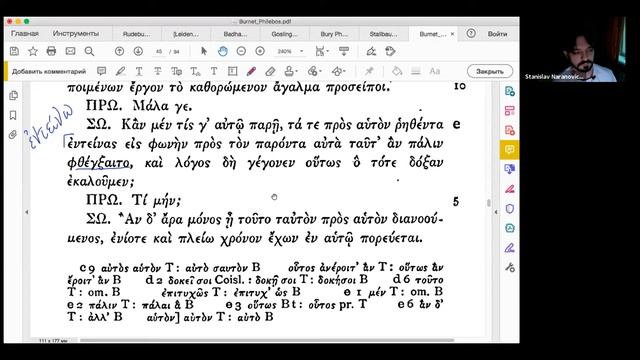
Task: Select the underline text tool
Action: coord(139,71)
